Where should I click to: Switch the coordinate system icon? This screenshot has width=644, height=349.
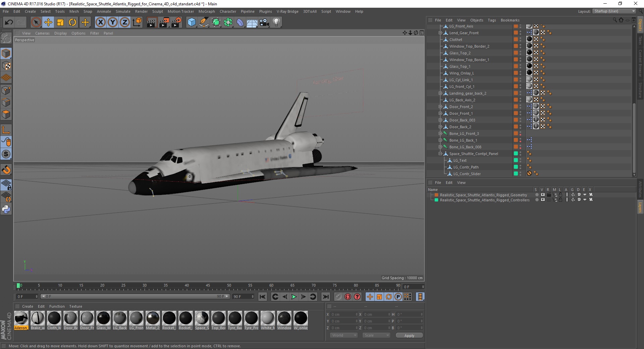pos(137,22)
